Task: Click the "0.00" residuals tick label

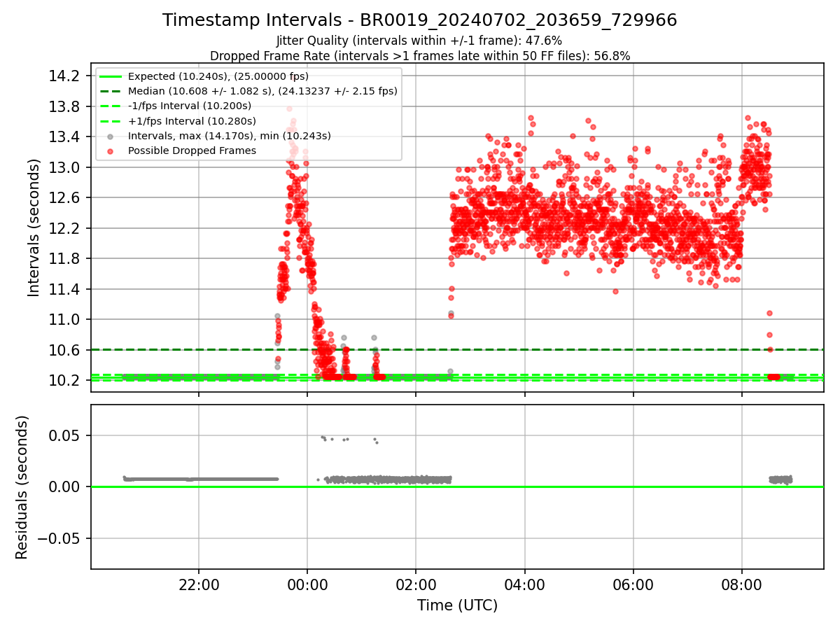Action: click(x=65, y=486)
